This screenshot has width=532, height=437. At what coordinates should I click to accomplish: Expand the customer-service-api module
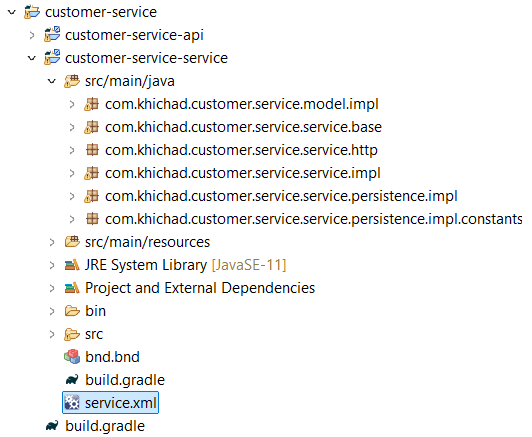point(32,35)
